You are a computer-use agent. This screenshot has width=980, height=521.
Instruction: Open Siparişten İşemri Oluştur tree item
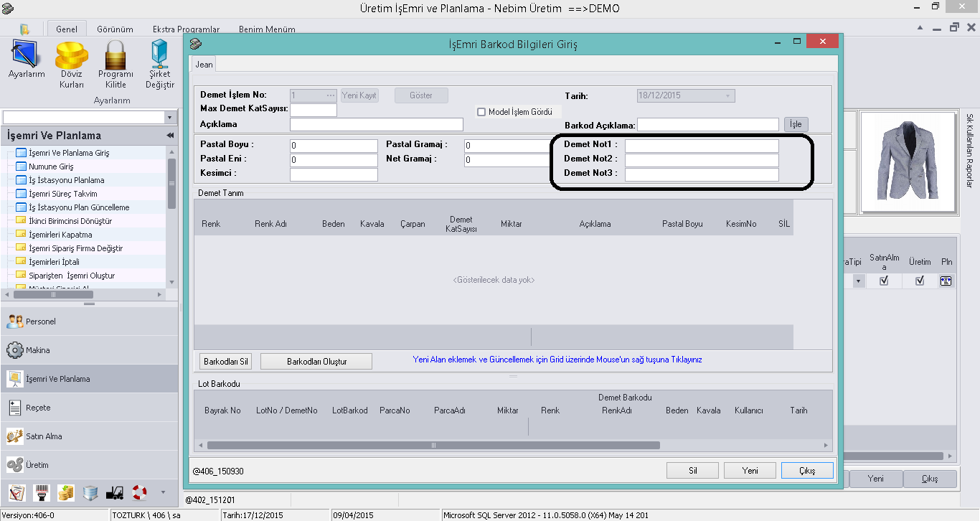tap(72, 276)
